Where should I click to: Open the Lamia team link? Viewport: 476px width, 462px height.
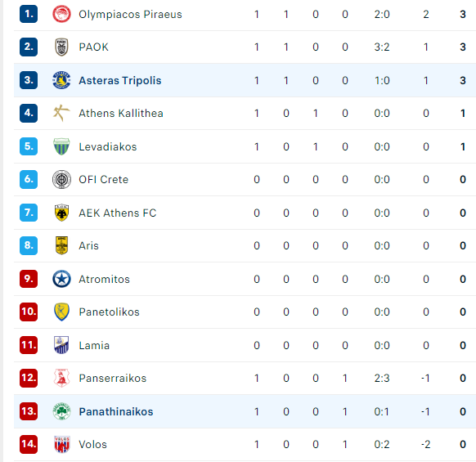(94, 345)
